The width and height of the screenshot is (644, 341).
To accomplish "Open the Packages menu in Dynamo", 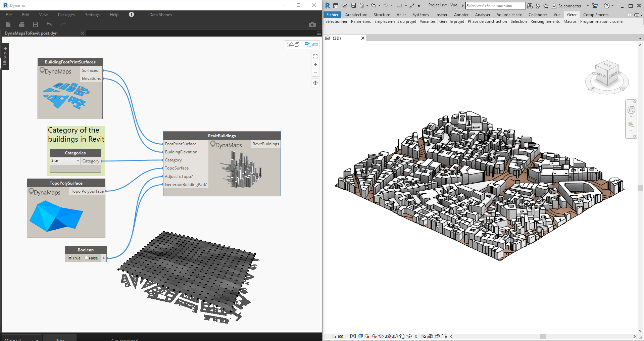I will point(66,15).
